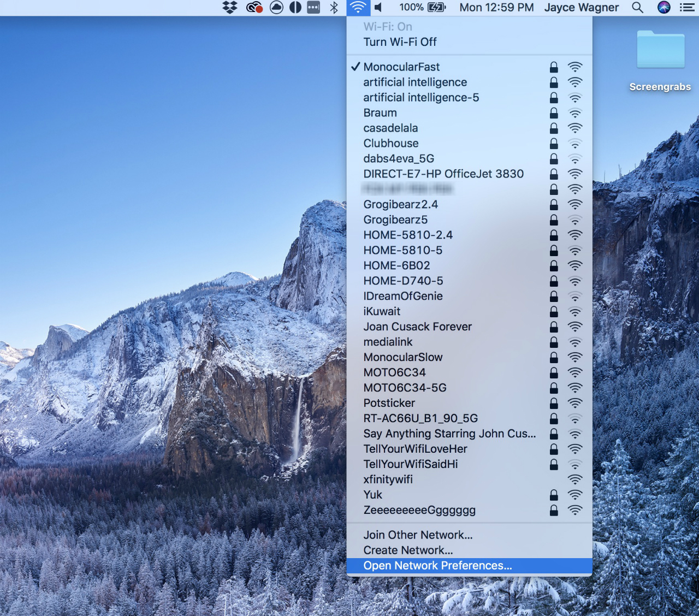Viewport: 699px width, 616px height.
Task: Open the Jayce Wagner user menu
Action: (x=582, y=8)
